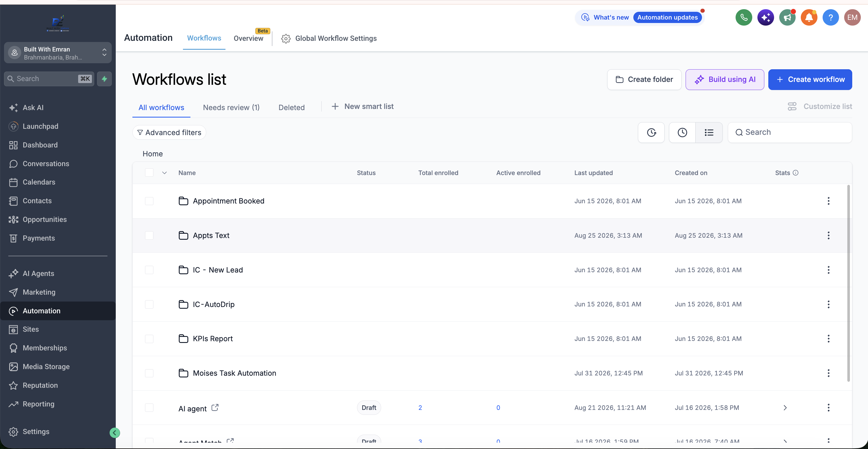Click the New smart list button
Screen dimensions: 868x449
tap(362, 107)
